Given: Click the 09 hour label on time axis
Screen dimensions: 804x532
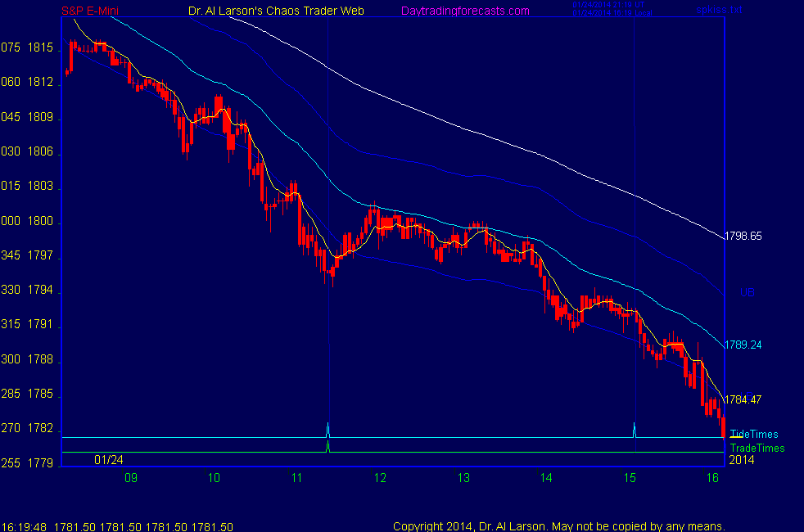Looking at the screenshot, I should pos(131,478).
